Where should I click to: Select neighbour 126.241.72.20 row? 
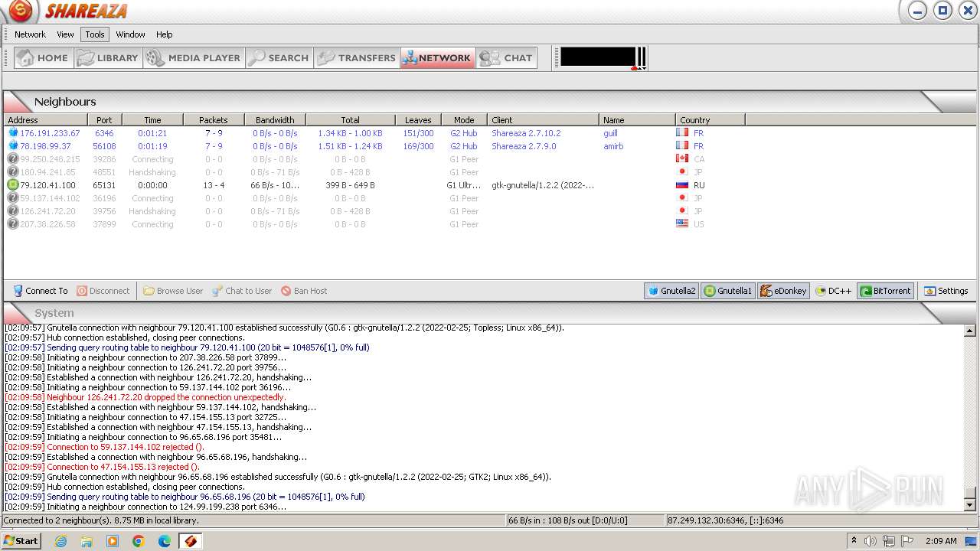coord(490,211)
